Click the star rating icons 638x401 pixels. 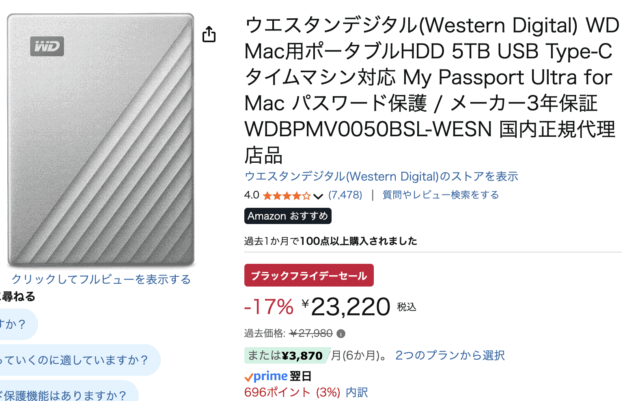click(287, 196)
